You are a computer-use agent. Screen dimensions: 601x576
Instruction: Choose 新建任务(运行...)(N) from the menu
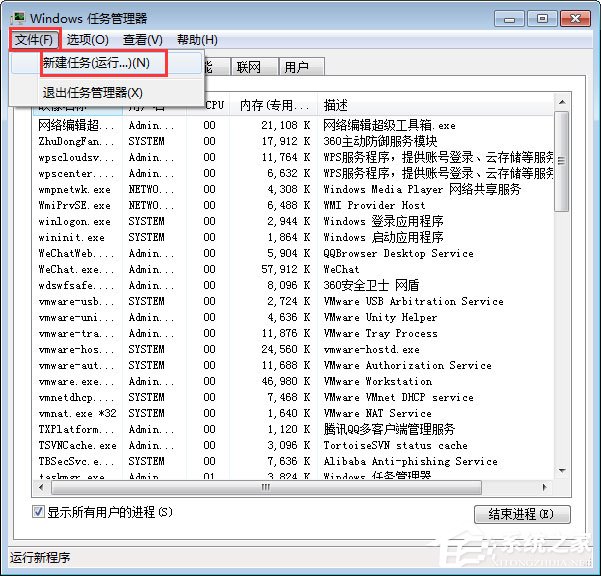(x=104, y=62)
